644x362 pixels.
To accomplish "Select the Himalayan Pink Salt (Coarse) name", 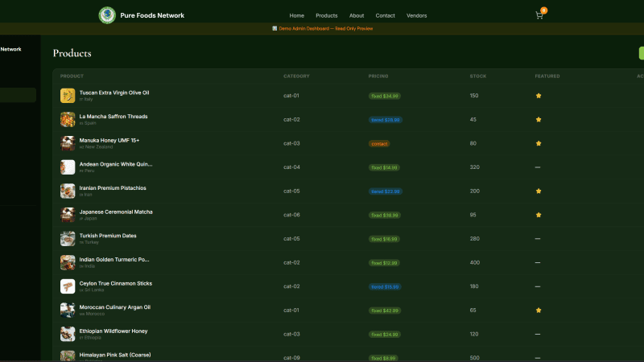I will [x=115, y=355].
